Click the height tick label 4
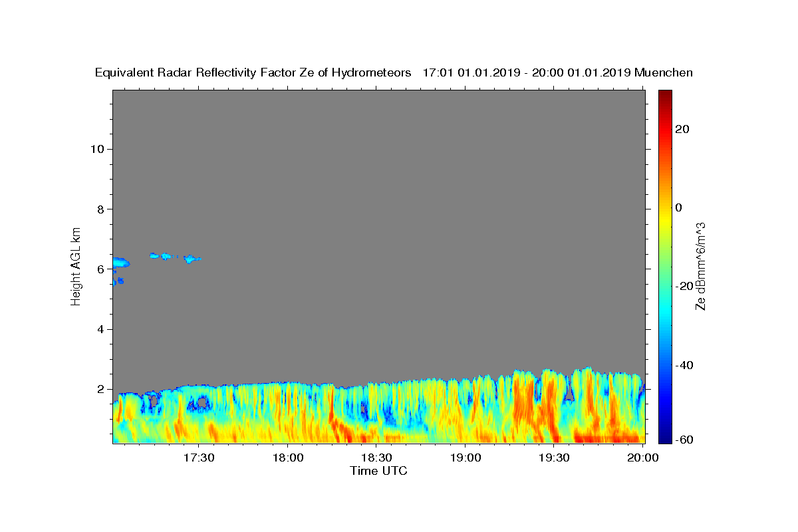 pyautogui.click(x=99, y=329)
